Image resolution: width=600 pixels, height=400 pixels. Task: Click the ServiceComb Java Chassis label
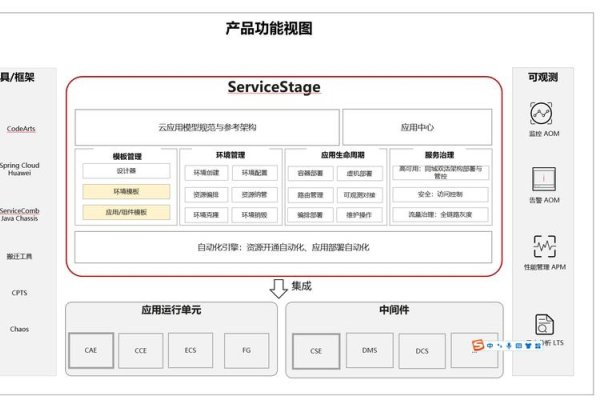(20, 214)
